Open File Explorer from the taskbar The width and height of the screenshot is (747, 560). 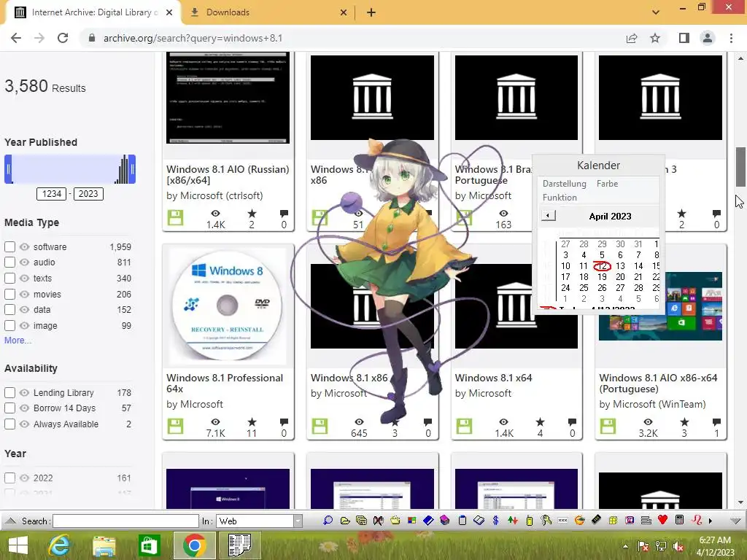pos(104,545)
